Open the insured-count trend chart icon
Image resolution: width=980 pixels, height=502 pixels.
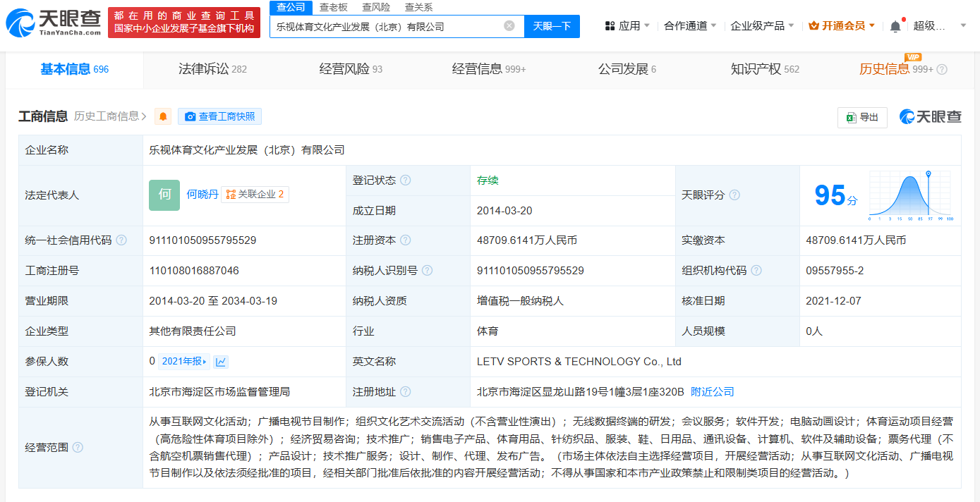(221, 362)
